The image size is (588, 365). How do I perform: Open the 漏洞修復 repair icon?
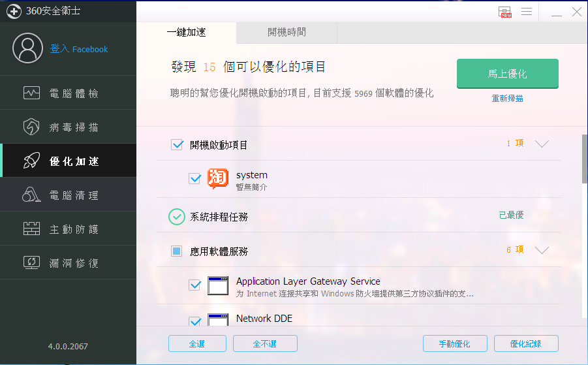[x=31, y=262]
